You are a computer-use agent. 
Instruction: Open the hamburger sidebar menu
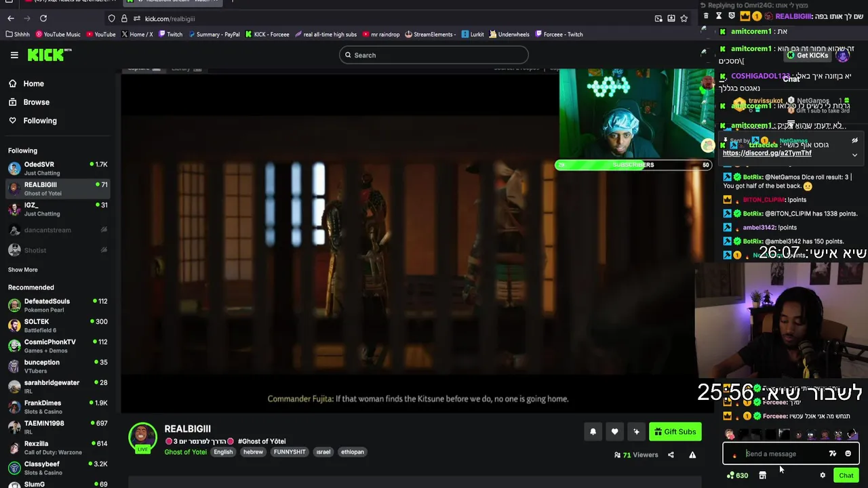pyautogui.click(x=14, y=55)
